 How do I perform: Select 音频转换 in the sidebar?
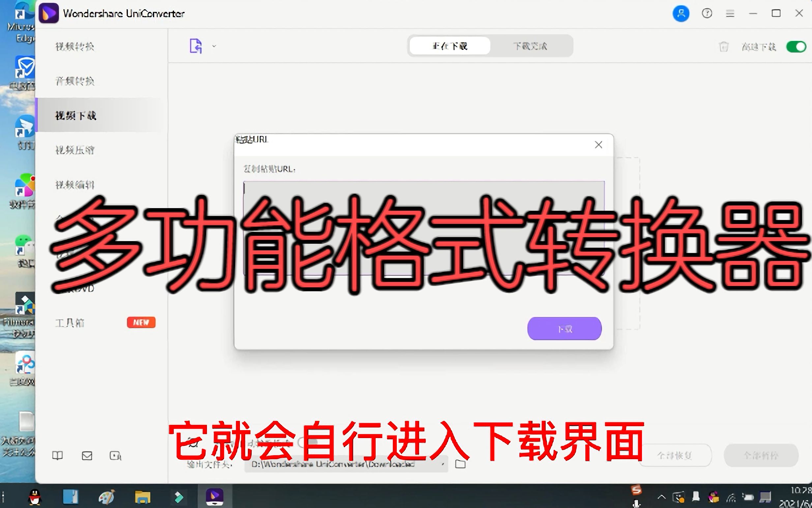click(74, 81)
